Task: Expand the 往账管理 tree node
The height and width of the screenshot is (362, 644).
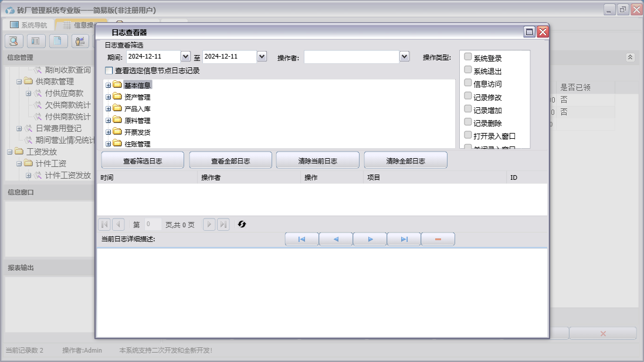Action: [x=108, y=144]
